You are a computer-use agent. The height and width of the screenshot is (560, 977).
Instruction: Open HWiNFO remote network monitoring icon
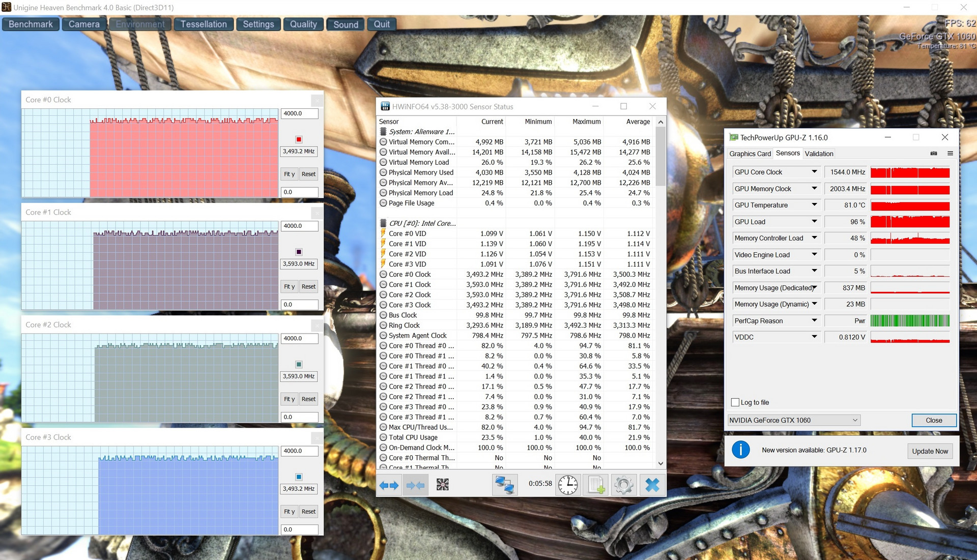pyautogui.click(x=504, y=485)
